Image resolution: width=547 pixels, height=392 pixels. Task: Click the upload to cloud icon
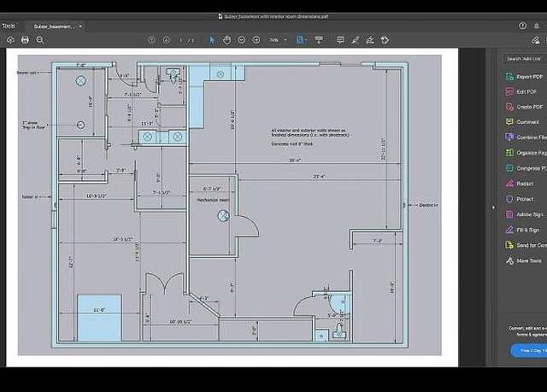[10, 40]
